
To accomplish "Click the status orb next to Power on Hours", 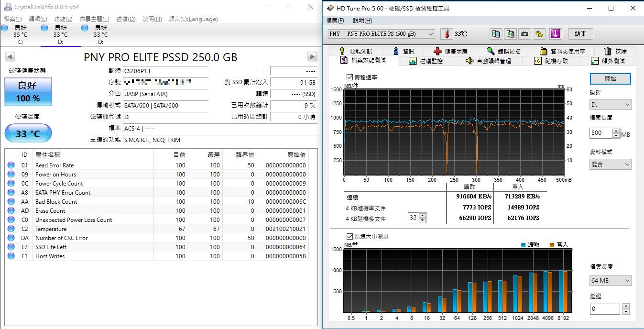I will pos(11,175).
